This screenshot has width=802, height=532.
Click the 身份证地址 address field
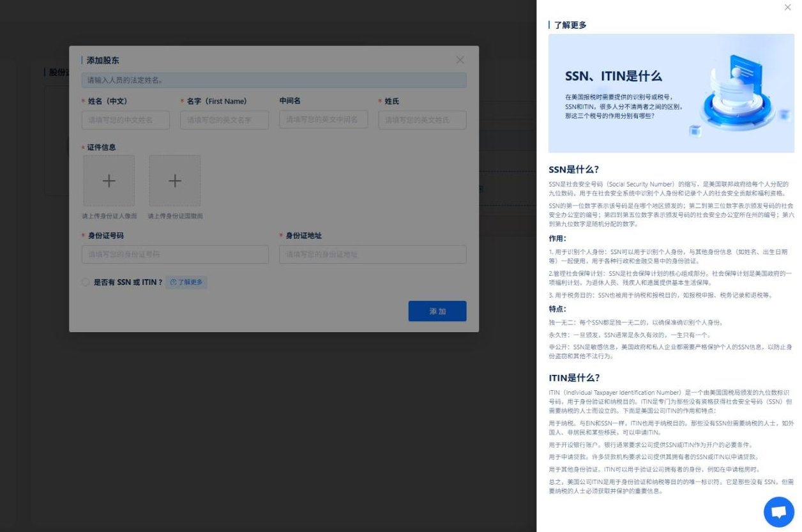[x=372, y=254]
